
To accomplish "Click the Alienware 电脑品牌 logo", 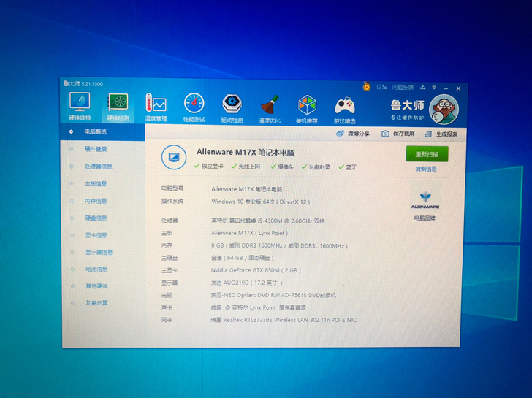I will tap(425, 199).
